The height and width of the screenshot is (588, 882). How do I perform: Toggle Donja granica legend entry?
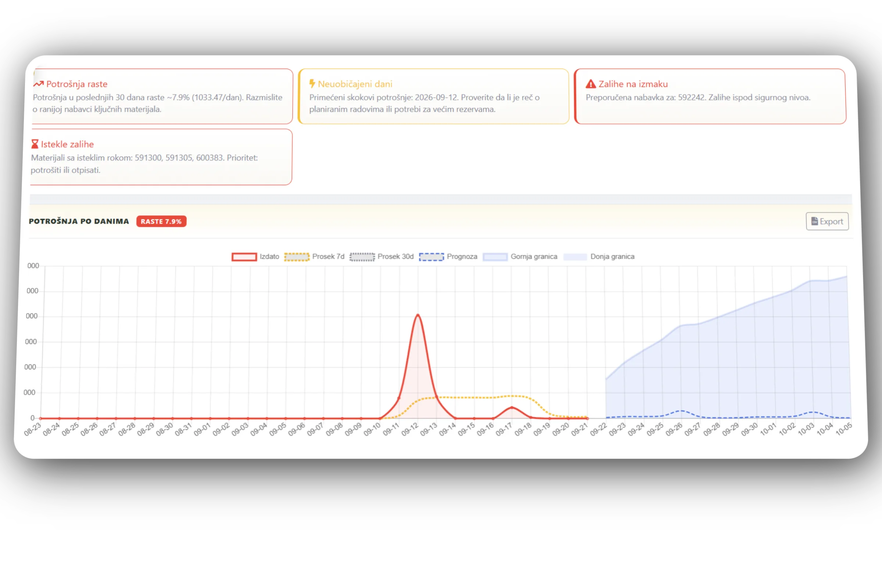point(599,257)
